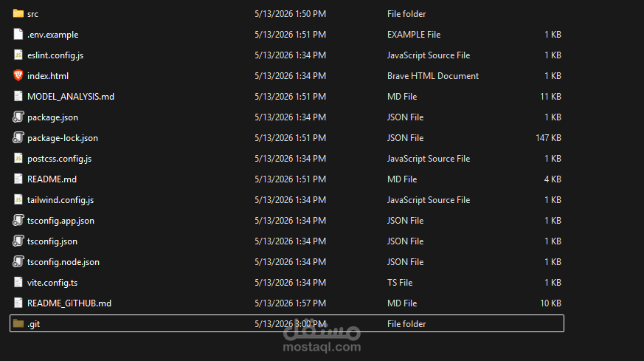644x361 pixels.
Task: Click the MODEL_ANALYSIS.md document icon
Action: pyautogui.click(x=18, y=96)
